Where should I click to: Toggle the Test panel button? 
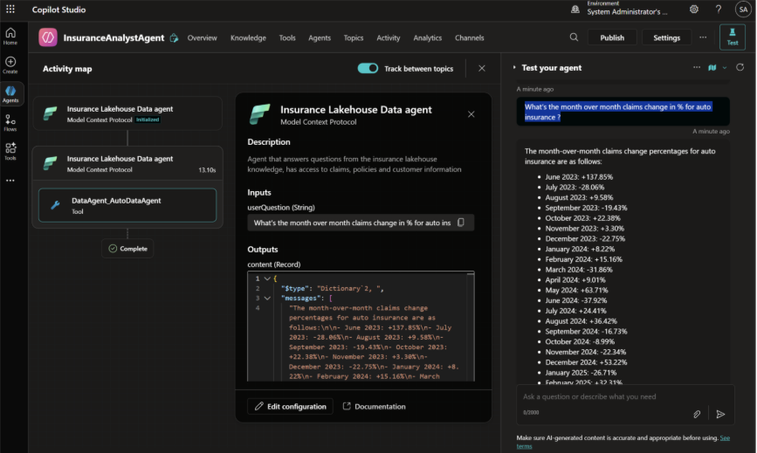pyautogui.click(x=732, y=37)
